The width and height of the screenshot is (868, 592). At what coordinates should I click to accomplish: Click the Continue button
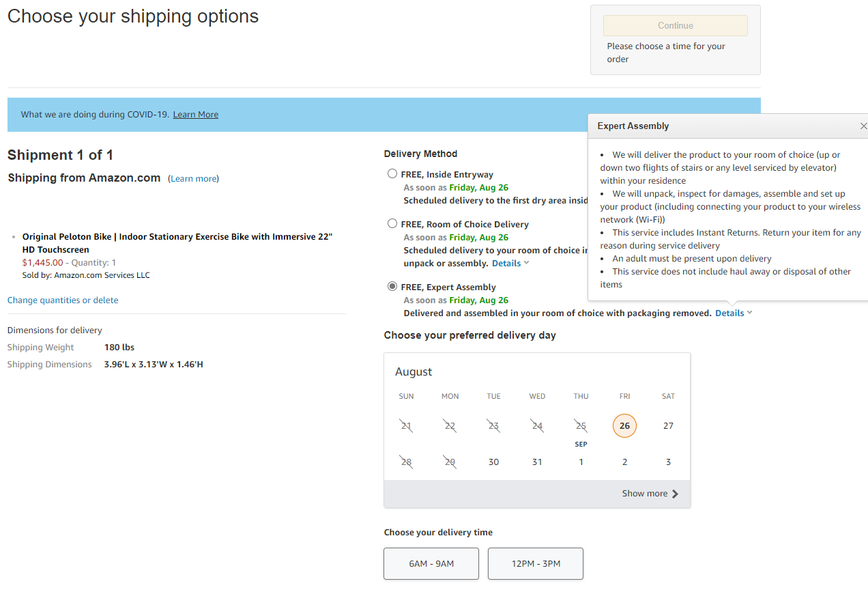676,26
